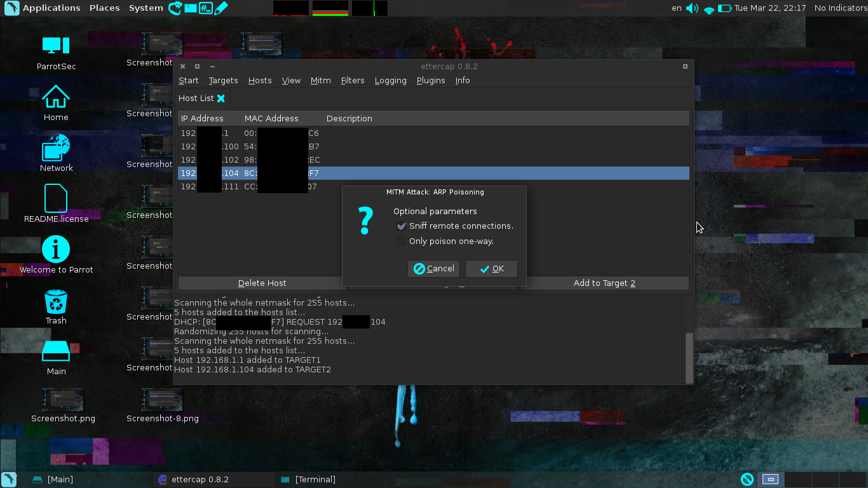Click the Delete Host button
This screenshot has height=488, width=868.
click(x=262, y=283)
